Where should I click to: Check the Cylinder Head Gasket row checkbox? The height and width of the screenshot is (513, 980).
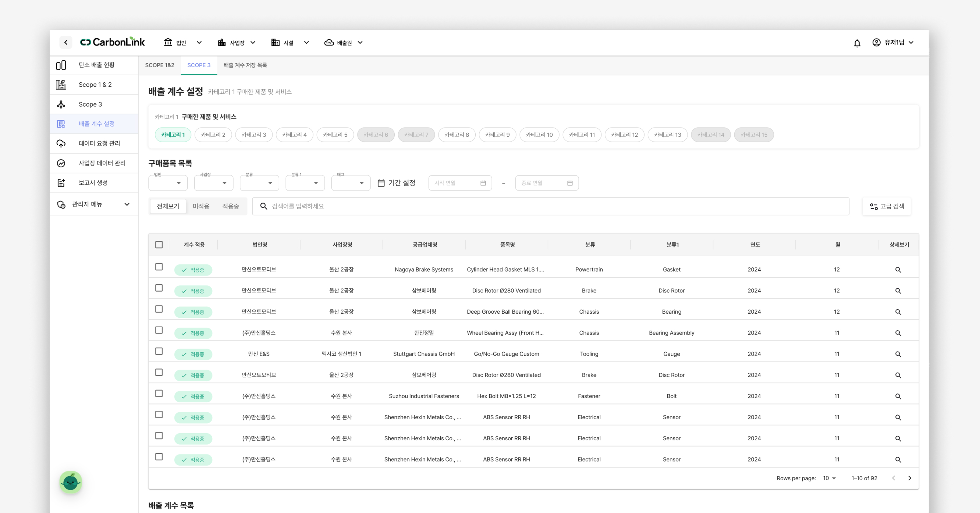tap(159, 267)
